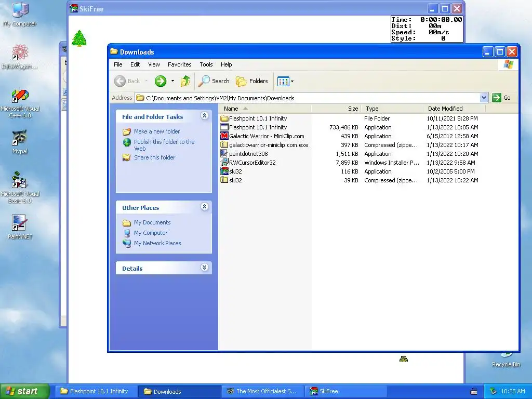The width and height of the screenshot is (532, 399).
Task: Sort files by Date Modified column
Action: click(x=455, y=109)
